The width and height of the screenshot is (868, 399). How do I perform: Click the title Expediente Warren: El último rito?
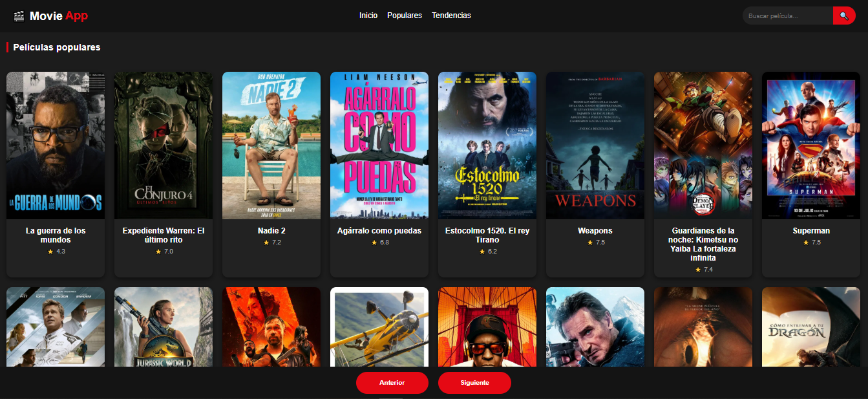click(164, 235)
